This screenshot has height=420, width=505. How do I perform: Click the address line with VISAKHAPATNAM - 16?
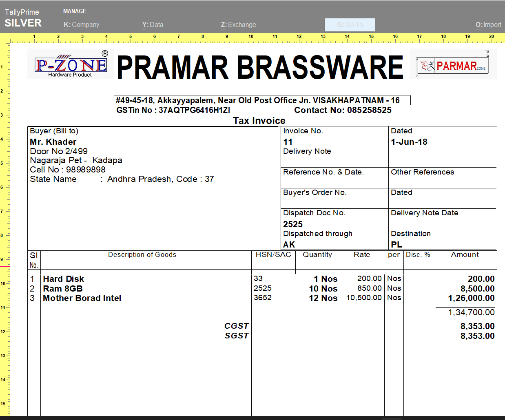click(x=262, y=100)
